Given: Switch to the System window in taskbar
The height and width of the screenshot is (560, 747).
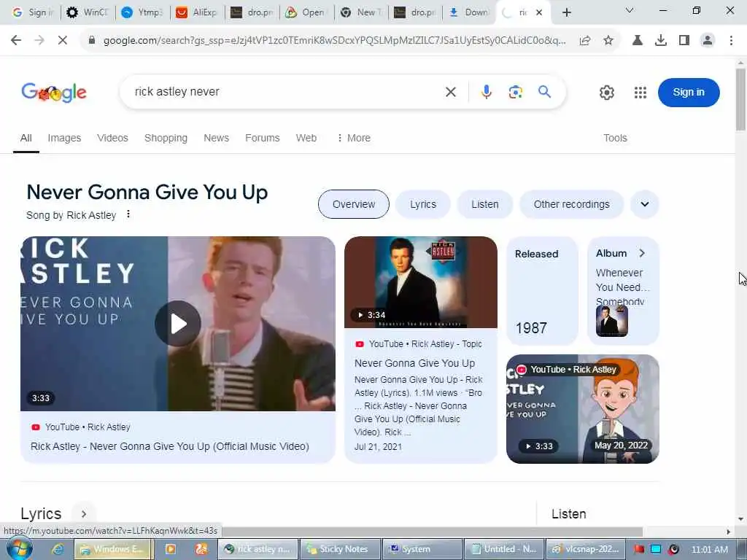Looking at the screenshot, I should click(x=422, y=549).
